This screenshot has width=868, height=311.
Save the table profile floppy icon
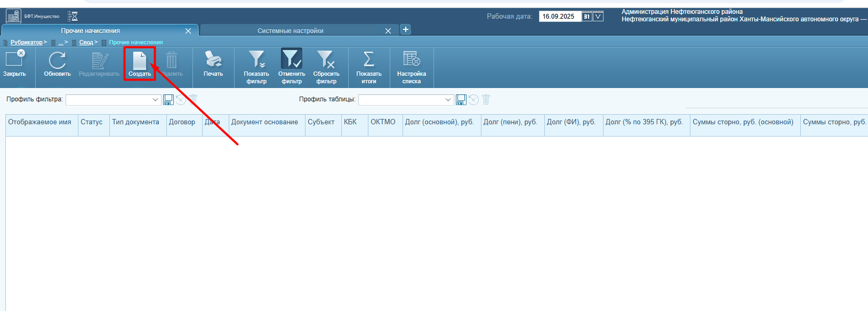461,100
